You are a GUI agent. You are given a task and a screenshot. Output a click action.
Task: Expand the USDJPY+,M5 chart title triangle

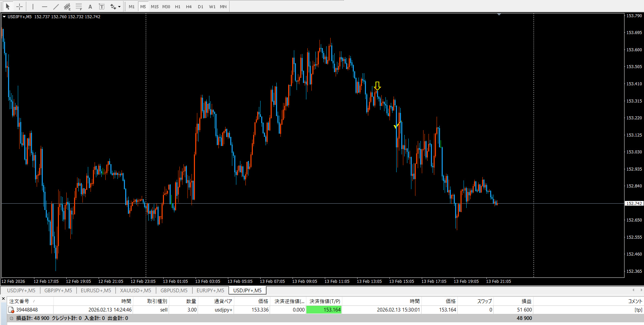pos(4,17)
